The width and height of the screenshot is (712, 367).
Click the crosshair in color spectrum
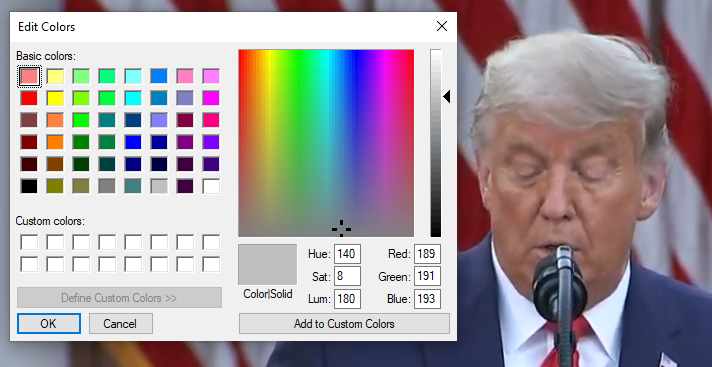coord(341,228)
